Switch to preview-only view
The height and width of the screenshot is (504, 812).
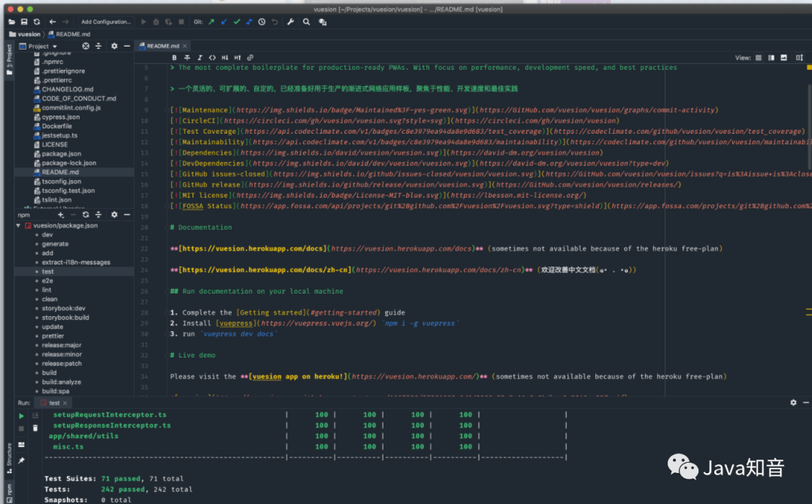[x=783, y=57]
